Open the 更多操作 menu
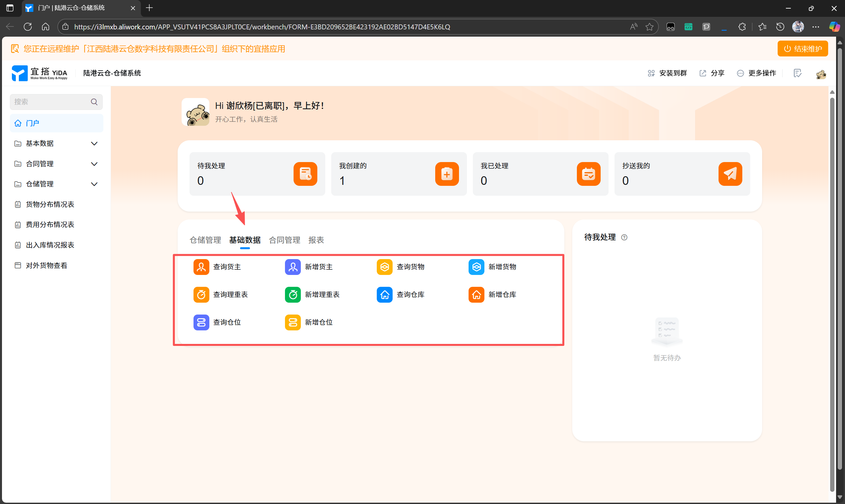The height and width of the screenshot is (504, 845). (757, 73)
